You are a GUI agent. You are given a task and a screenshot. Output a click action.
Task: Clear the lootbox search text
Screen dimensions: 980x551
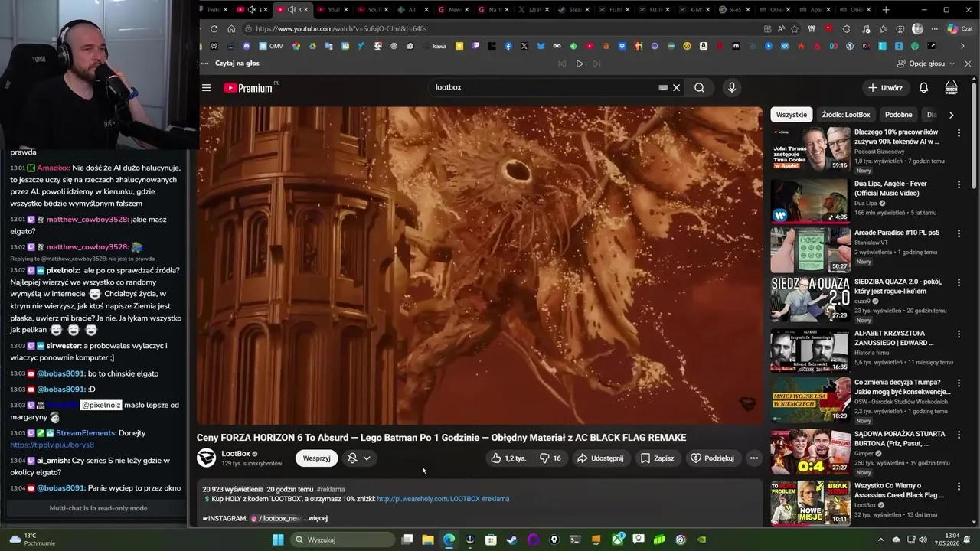click(x=676, y=87)
